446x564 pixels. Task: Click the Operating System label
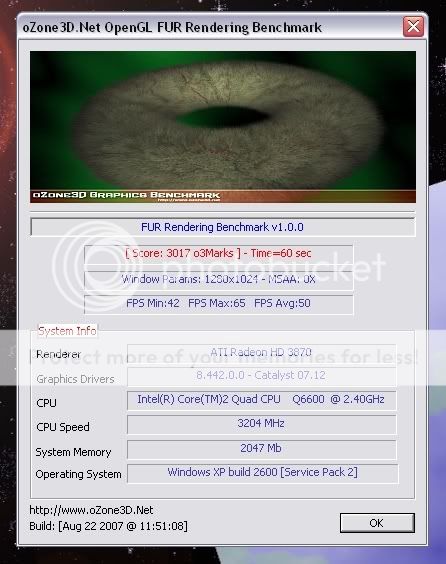click(78, 474)
